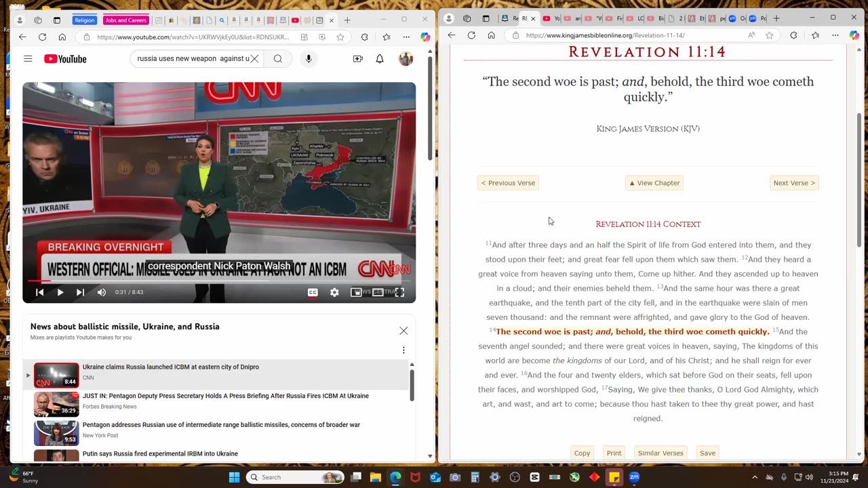Open tab actions menu in YouTube window
Screen dimensions: 868x488
click(x=57, y=20)
